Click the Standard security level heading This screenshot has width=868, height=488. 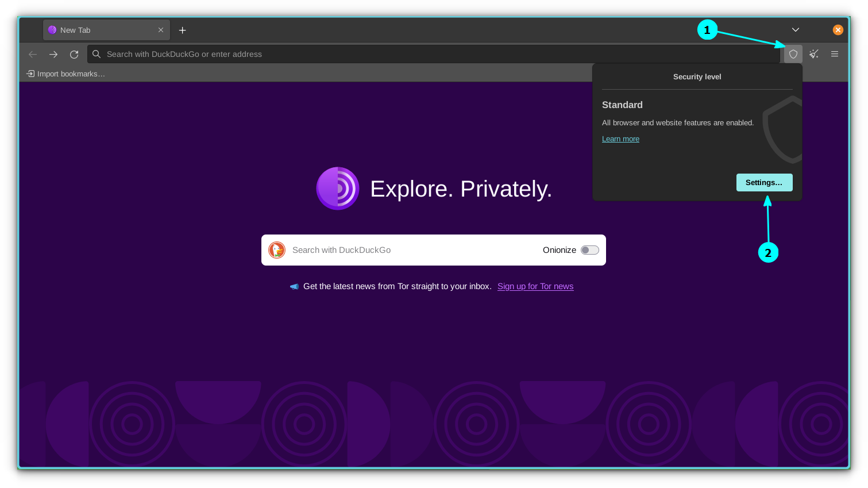point(622,105)
